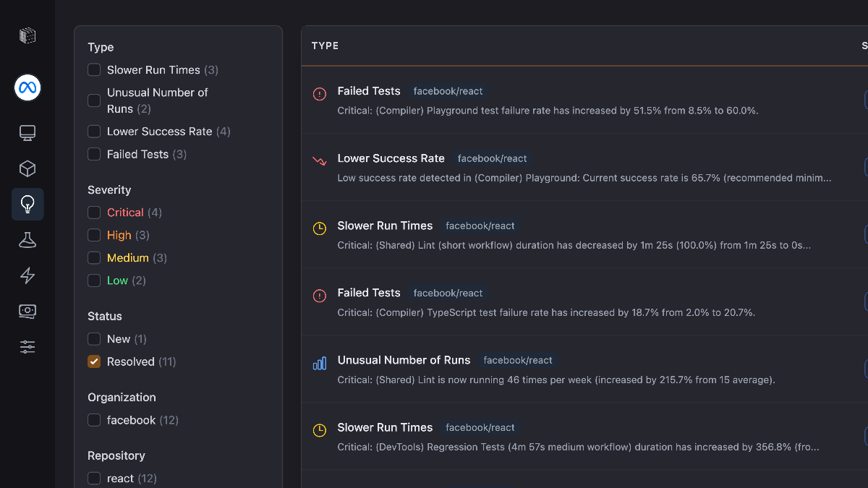Image resolution: width=868 pixels, height=488 pixels.
Task: Open the sliders settings icon in sidebar
Action: (27, 347)
